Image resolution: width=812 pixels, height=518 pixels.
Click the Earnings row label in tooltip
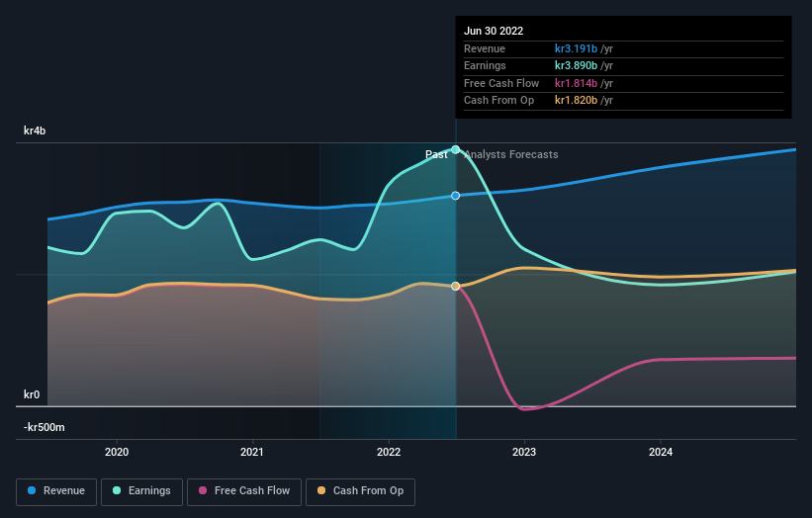tap(485, 65)
